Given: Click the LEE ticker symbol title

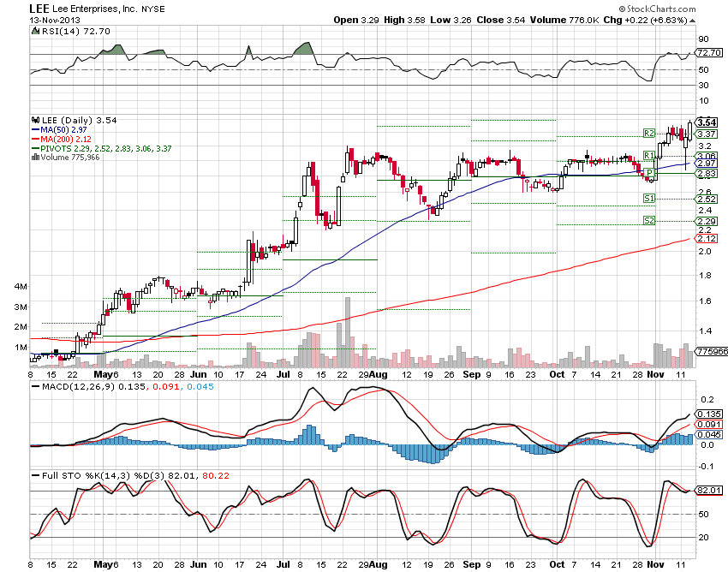Looking at the screenshot, I should (x=39, y=9).
